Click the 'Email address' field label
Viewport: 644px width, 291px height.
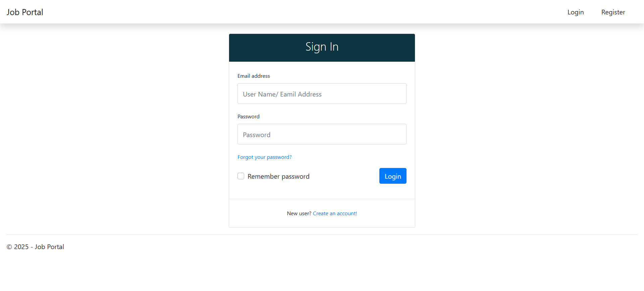254,76
